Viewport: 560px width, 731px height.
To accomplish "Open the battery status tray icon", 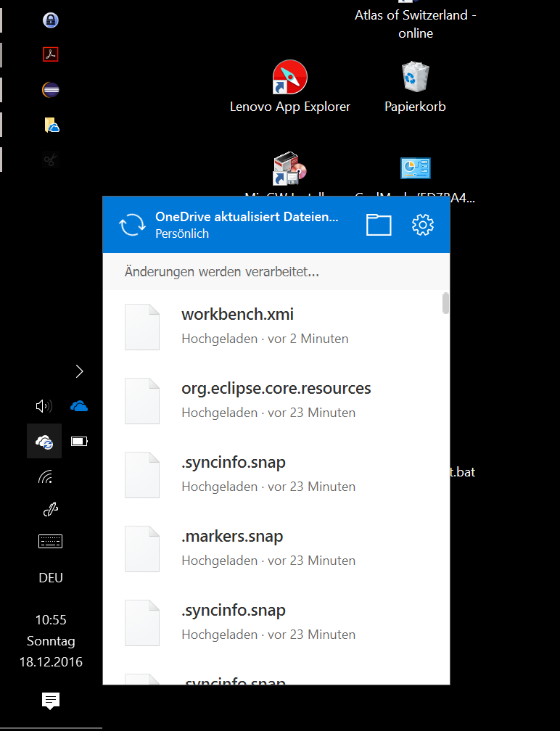I will (x=79, y=441).
